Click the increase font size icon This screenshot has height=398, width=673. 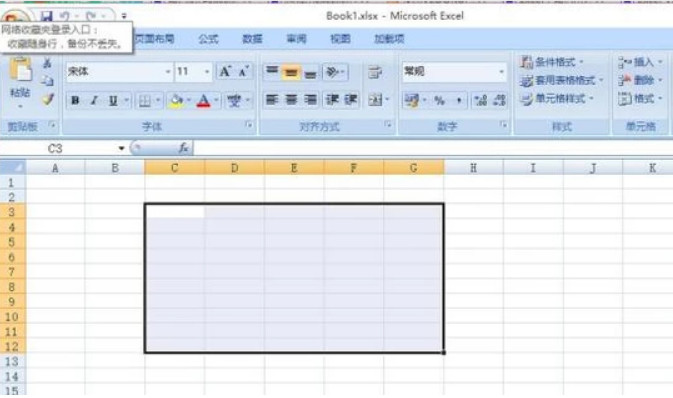225,72
